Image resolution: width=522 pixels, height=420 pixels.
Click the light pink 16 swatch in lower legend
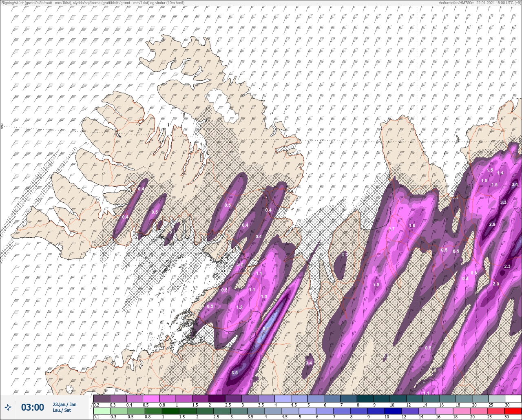tap(445, 411)
